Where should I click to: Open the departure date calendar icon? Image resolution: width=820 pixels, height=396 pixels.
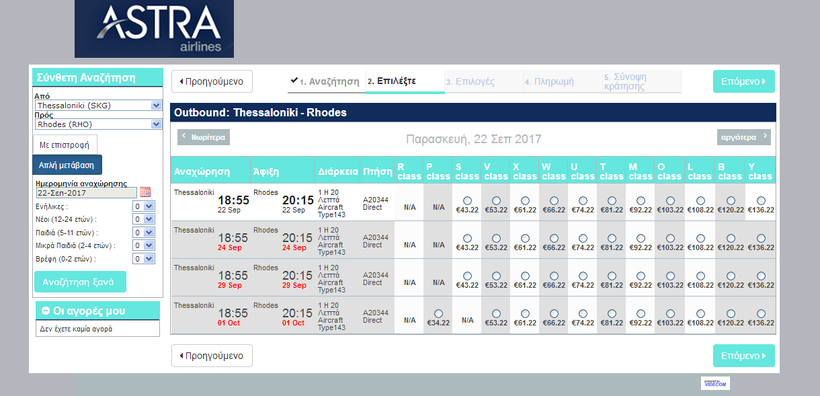point(145,192)
